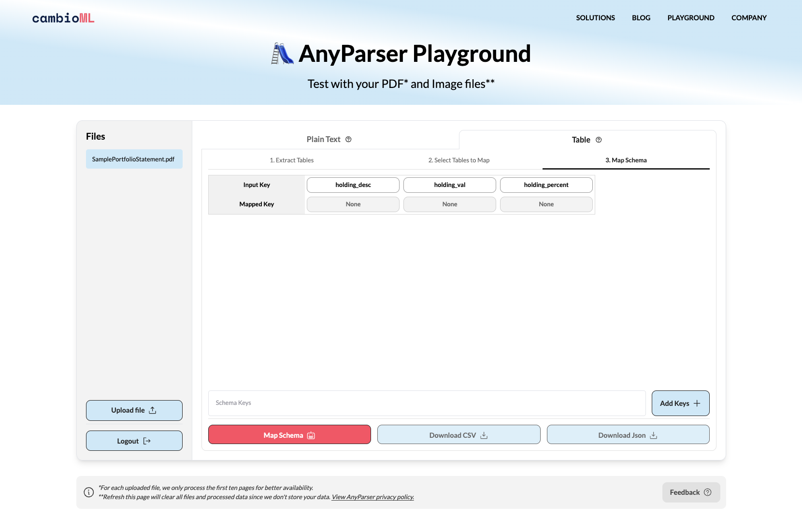Open the SOLUTIONS menu
Viewport: 802px width, 532px height.
[x=595, y=18]
